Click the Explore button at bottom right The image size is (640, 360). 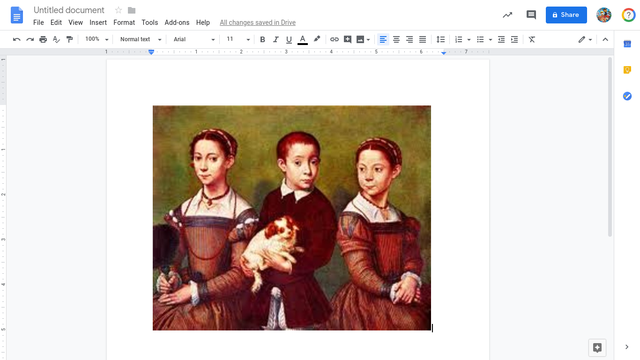tap(597, 347)
